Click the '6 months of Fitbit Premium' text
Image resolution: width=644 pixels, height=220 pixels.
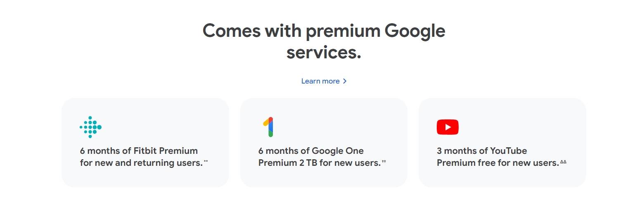click(x=139, y=151)
